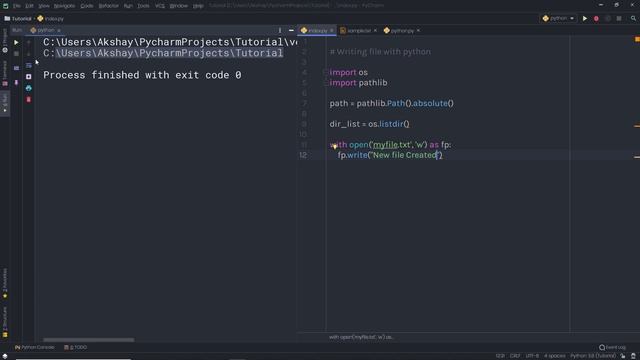Click the stop square in the top toolbar

click(x=619, y=18)
